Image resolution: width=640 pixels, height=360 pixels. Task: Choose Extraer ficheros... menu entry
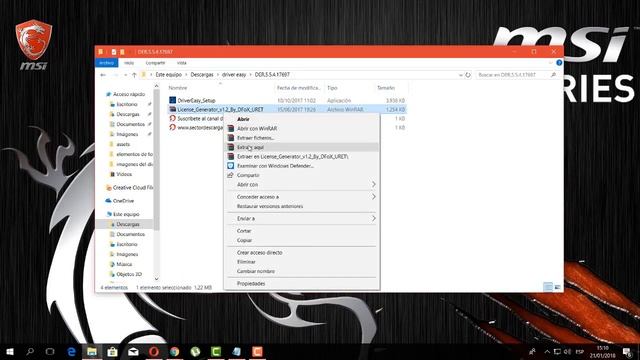pos(302,138)
